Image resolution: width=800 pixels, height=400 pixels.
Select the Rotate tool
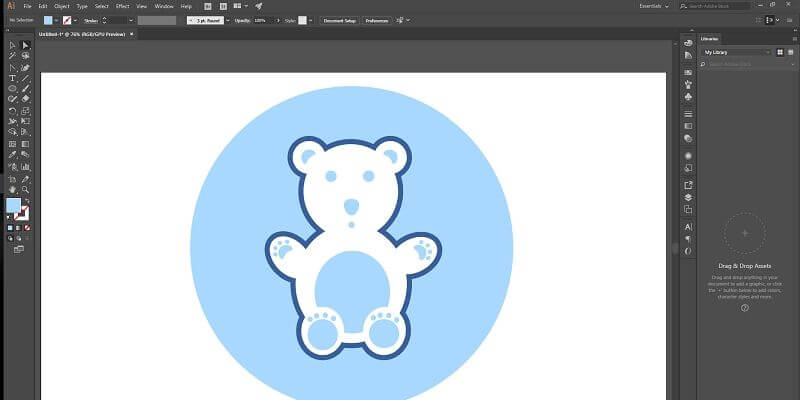click(x=13, y=110)
